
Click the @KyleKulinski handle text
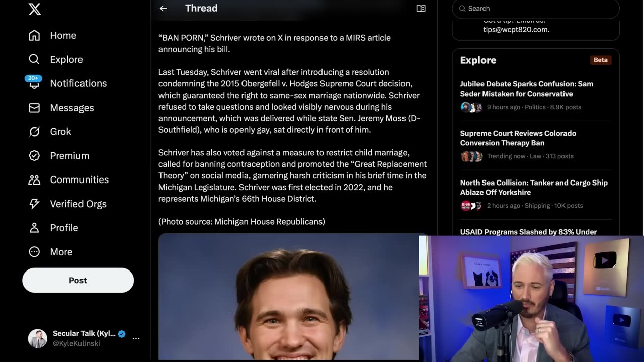click(76, 343)
